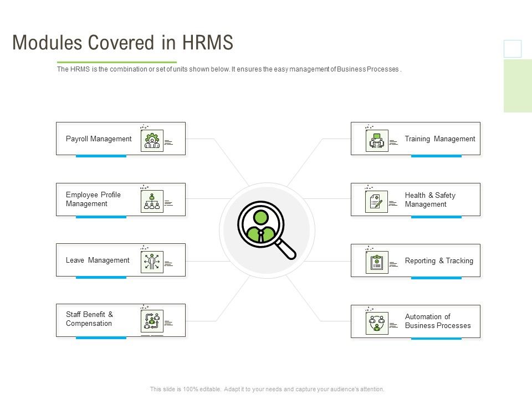Click the Staff Benefit & Compensation icon

[152, 321]
